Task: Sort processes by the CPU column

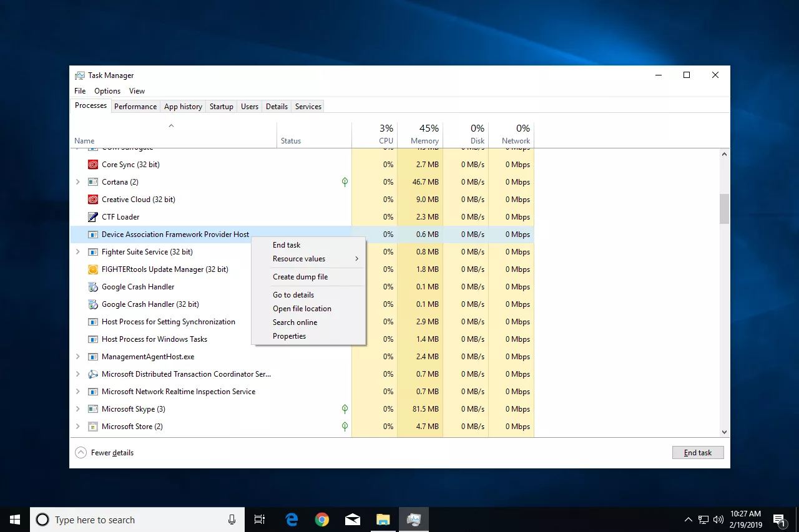Action: [375, 135]
